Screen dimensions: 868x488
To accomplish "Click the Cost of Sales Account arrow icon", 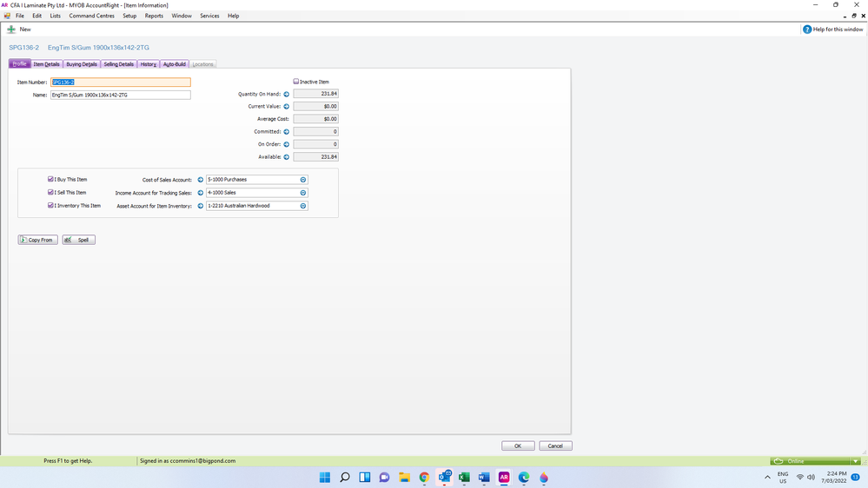I will [200, 180].
